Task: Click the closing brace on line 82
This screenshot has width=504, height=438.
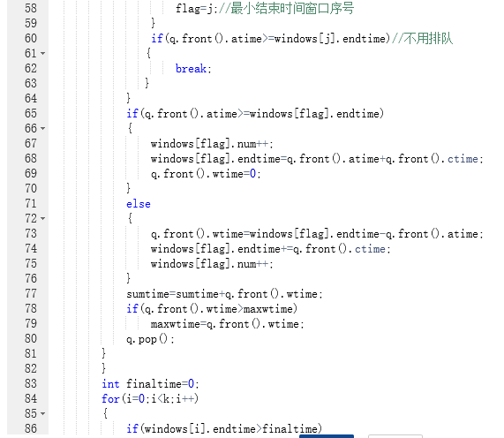Action: tap(103, 368)
